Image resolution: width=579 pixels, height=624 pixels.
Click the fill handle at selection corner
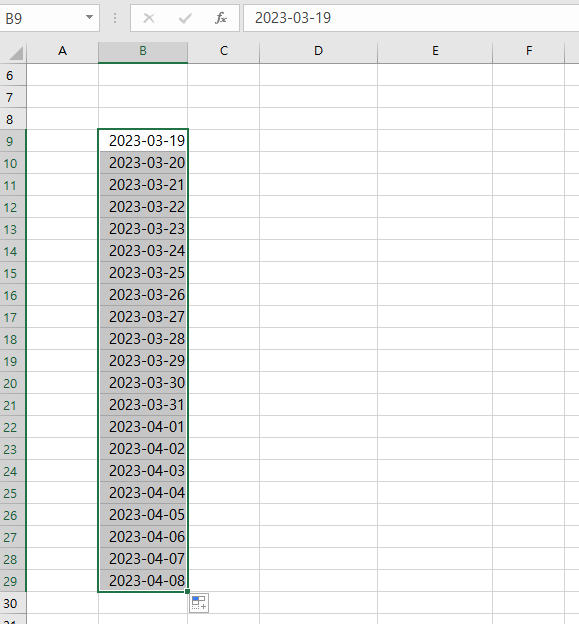pyautogui.click(x=187, y=591)
